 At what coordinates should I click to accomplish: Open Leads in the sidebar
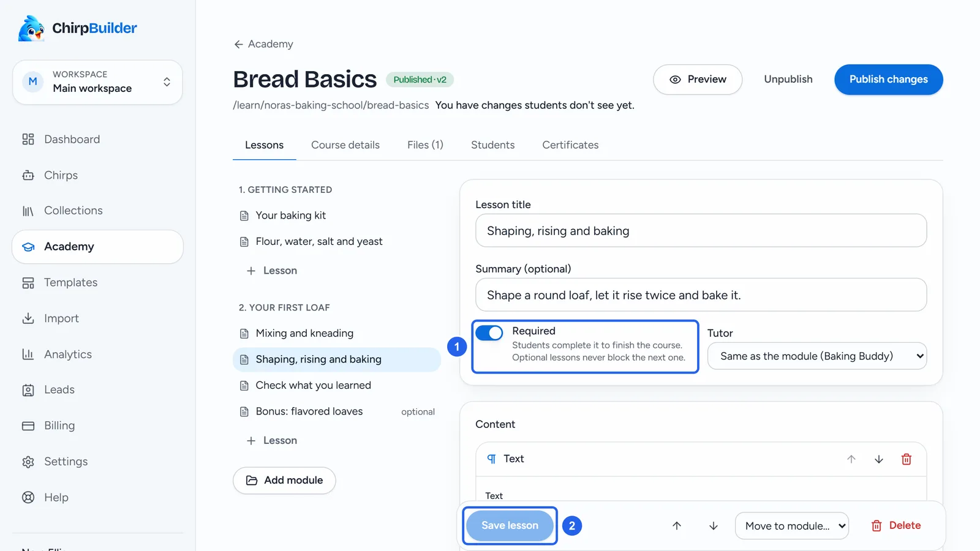pyautogui.click(x=97, y=390)
